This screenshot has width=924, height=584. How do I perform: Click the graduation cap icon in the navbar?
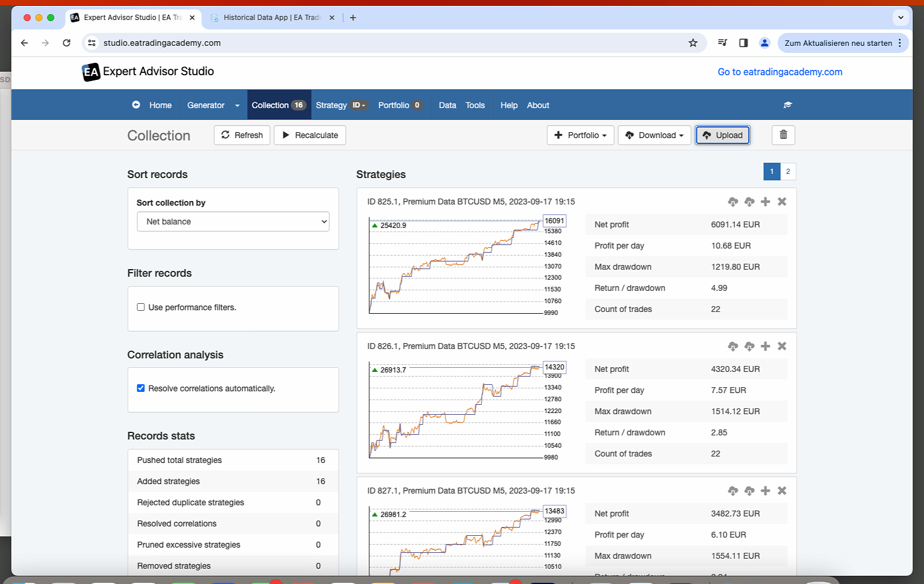pyautogui.click(x=788, y=105)
